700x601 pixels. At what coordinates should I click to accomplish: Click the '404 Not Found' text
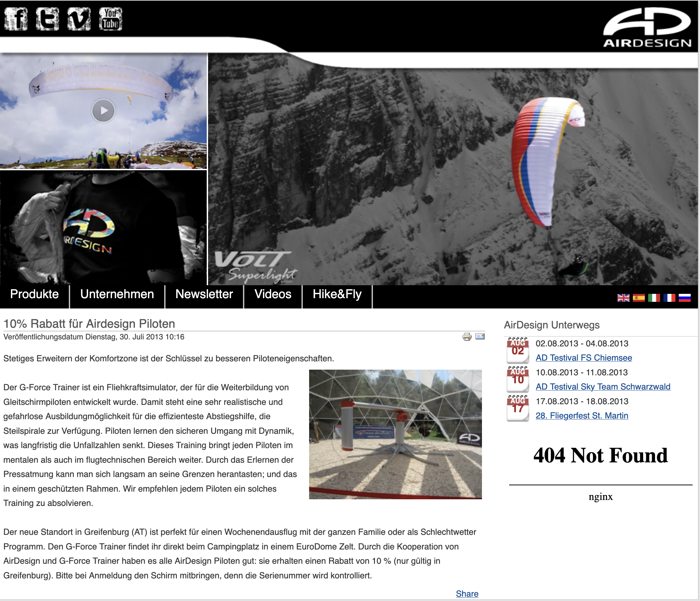pos(600,455)
